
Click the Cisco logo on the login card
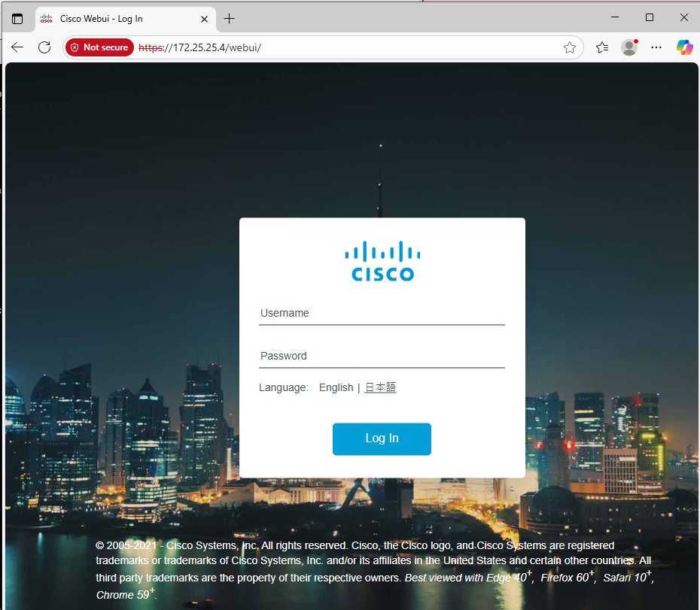[382, 261]
